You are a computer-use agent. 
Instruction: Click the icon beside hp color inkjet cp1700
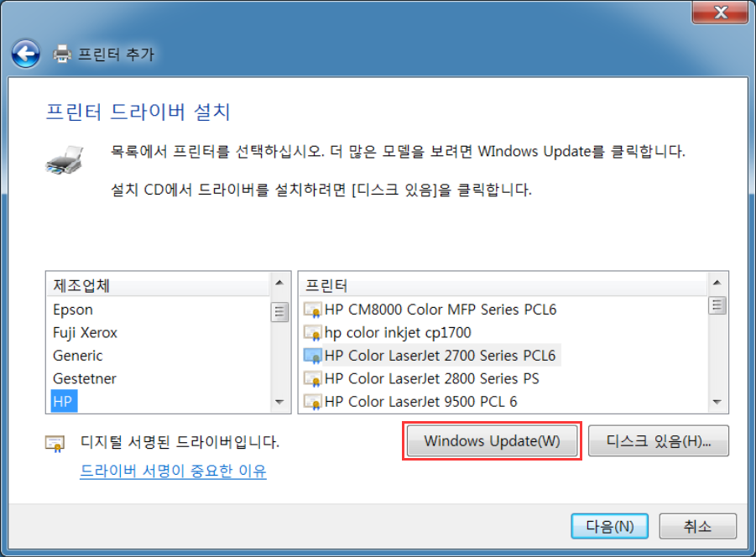pos(312,332)
